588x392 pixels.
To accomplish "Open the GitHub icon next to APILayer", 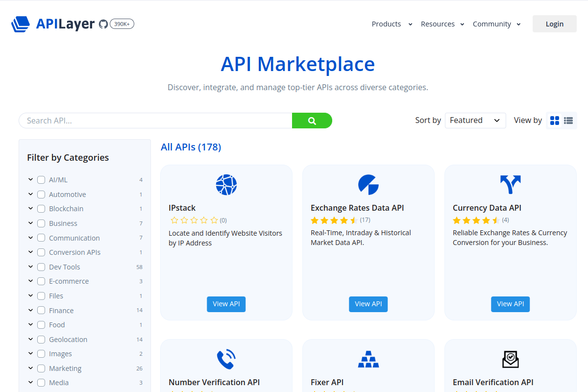I will click(x=103, y=24).
